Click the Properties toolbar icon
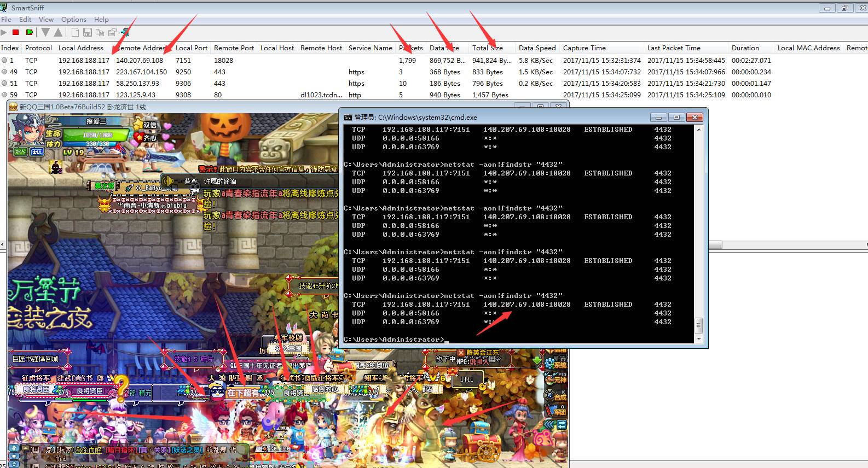Viewport: 868px width, 468px height. point(113,33)
